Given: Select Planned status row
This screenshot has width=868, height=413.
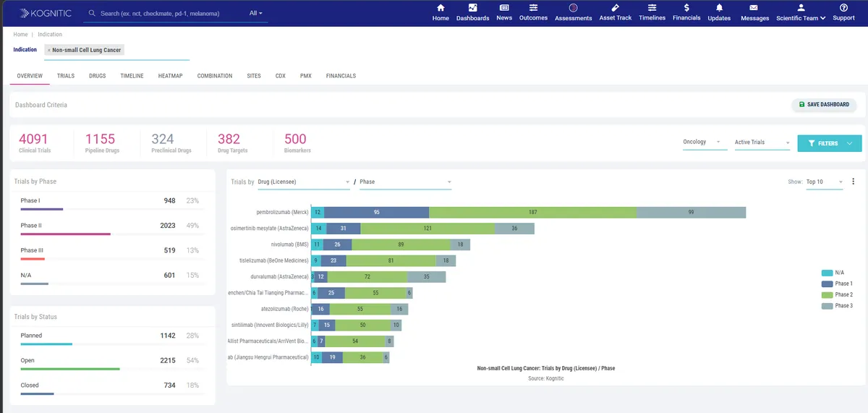Looking at the screenshot, I should [x=112, y=338].
